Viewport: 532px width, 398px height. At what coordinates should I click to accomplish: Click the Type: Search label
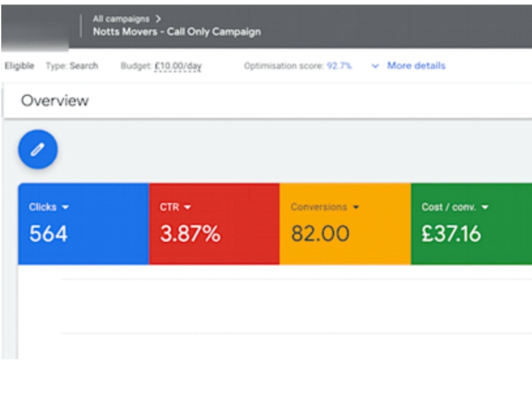click(x=72, y=66)
